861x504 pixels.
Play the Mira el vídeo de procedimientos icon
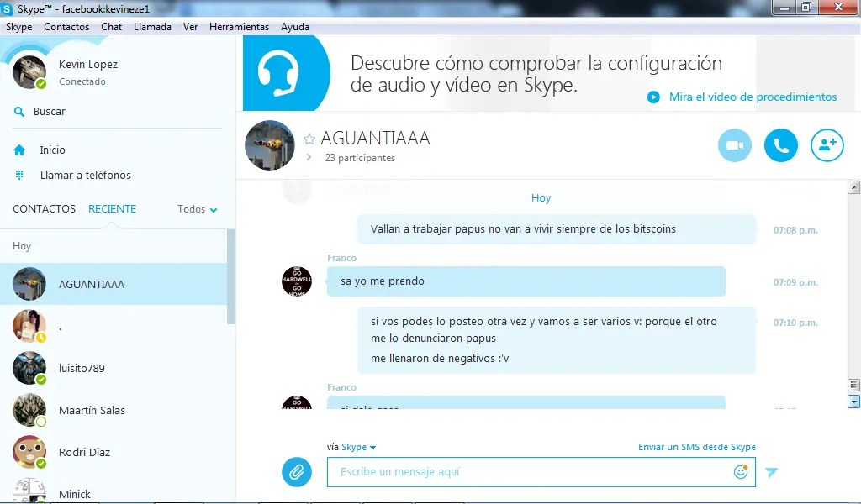pyautogui.click(x=653, y=97)
